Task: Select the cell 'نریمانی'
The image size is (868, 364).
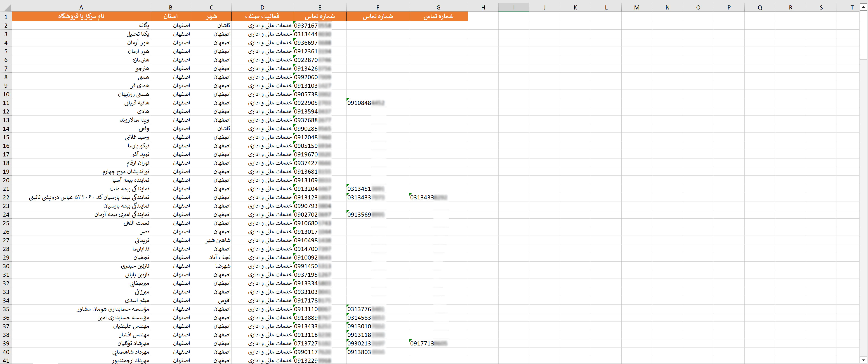Action: (x=81, y=240)
